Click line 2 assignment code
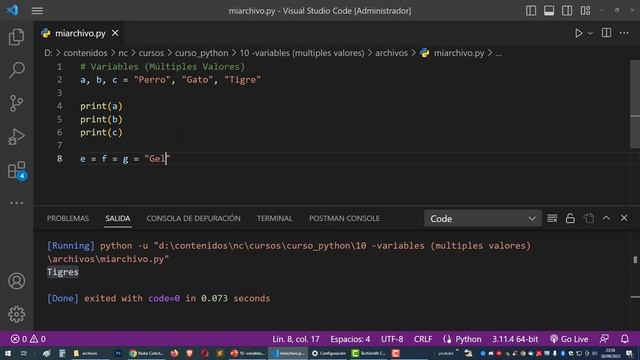 pyautogui.click(x=170, y=80)
